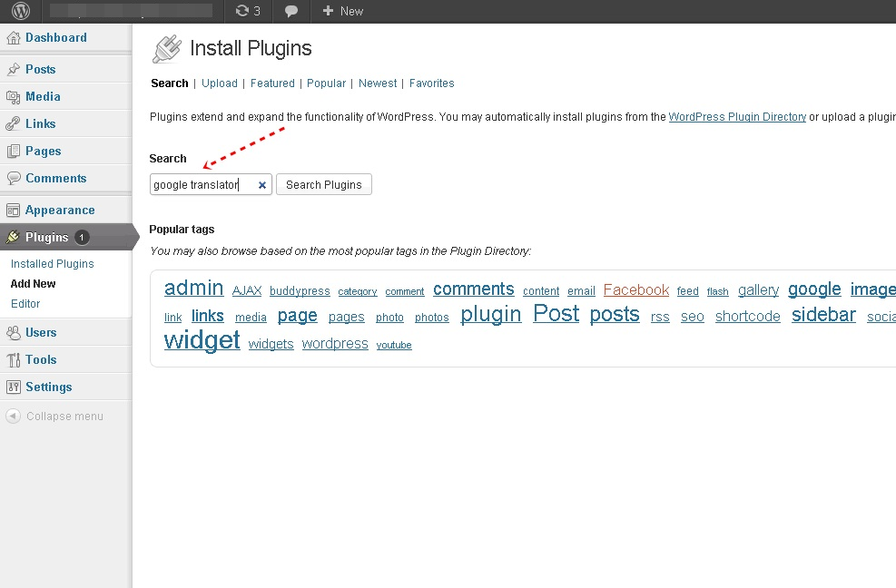896x588 pixels.
Task: Browse the widget tag
Action: pyautogui.click(x=202, y=340)
